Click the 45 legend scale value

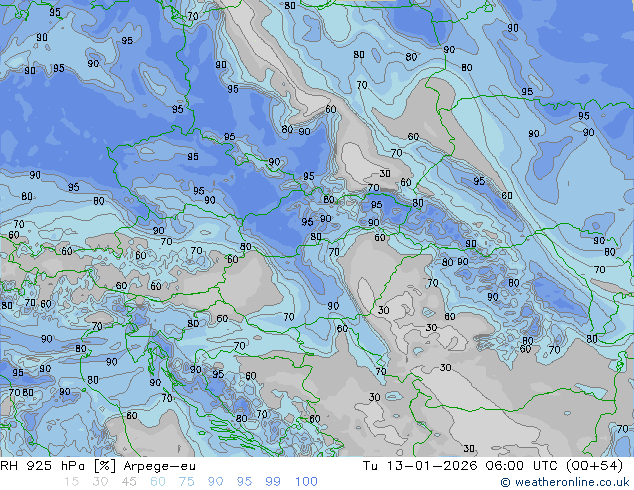[x=129, y=482]
